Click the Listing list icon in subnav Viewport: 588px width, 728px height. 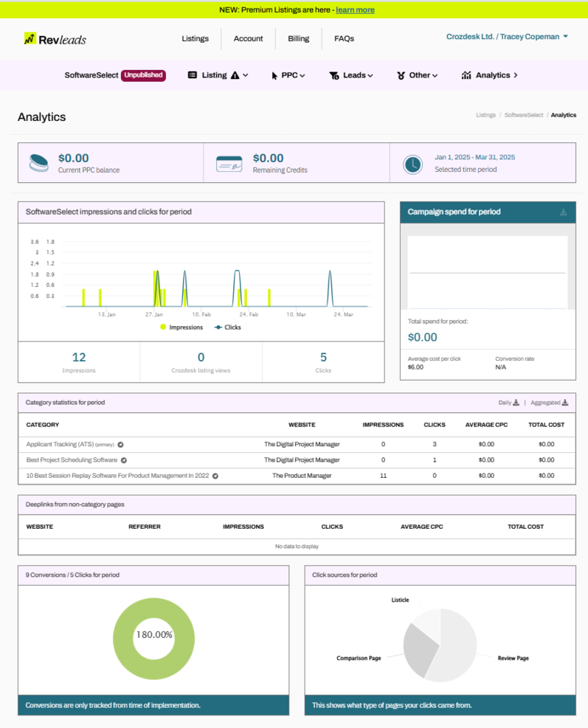coord(193,74)
